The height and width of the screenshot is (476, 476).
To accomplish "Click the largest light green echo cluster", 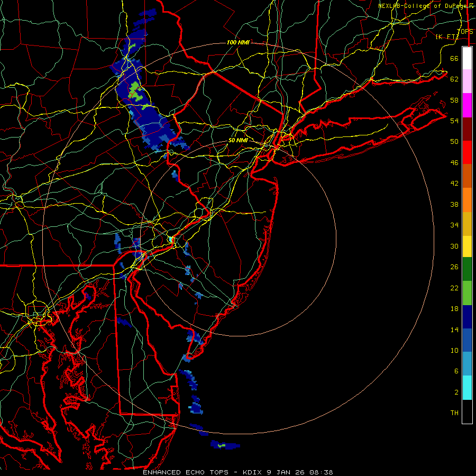I will pos(135,92).
